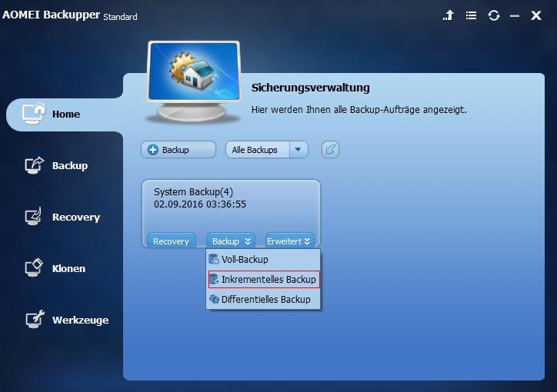This screenshot has height=392, width=557.
Task: Click the Recovery sidebar icon
Action: 33,217
